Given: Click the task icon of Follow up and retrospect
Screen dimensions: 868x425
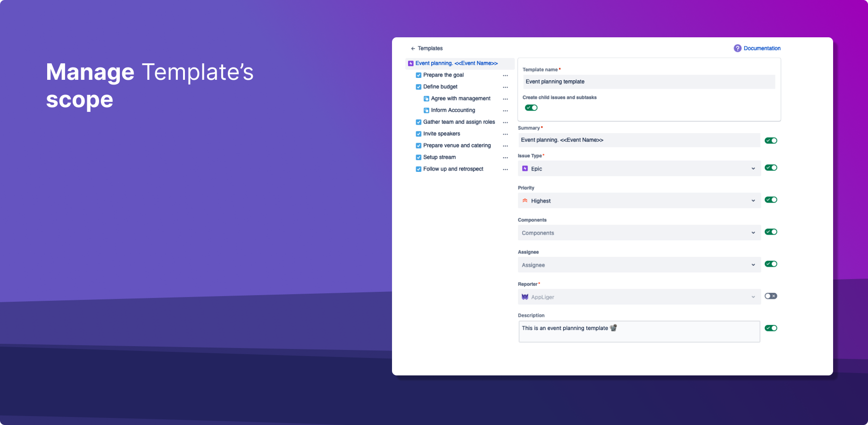Looking at the screenshot, I should 418,169.
